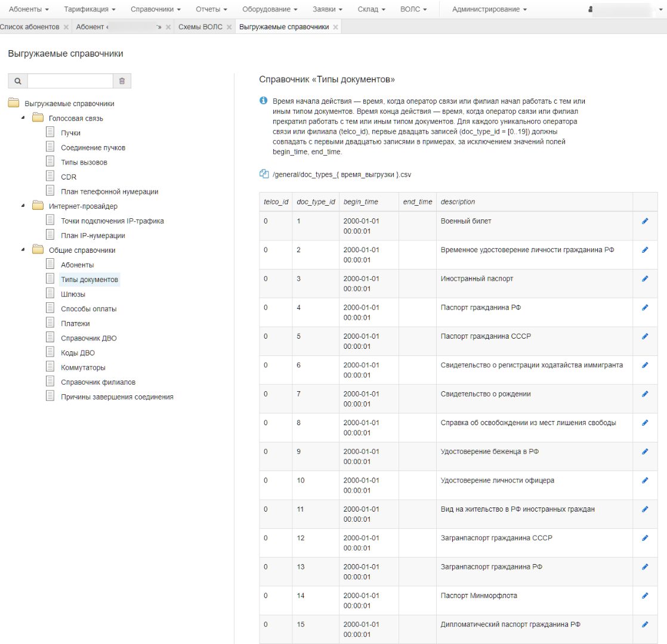The image size is (667, 644).
Task: Open Коды ДВО reference
Action: click(x=78, y=353)
